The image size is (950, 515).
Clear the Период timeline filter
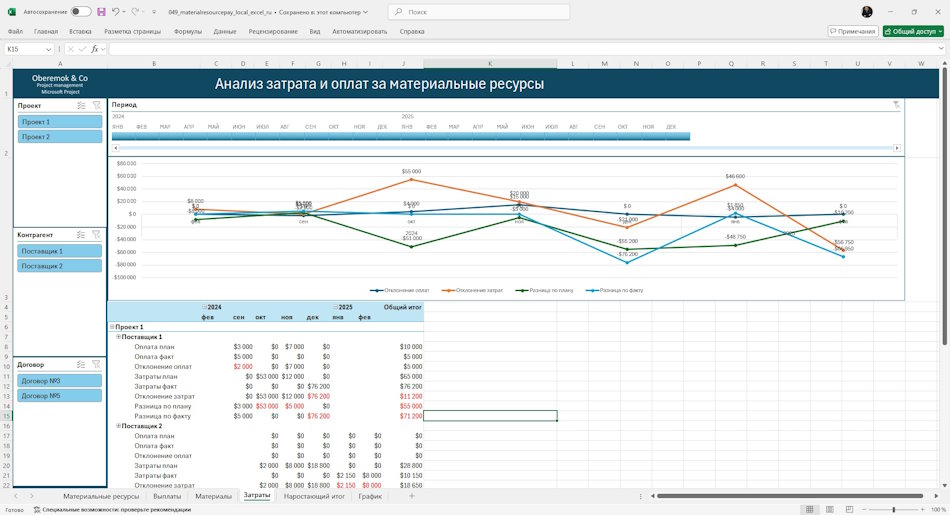pos(896,105)
